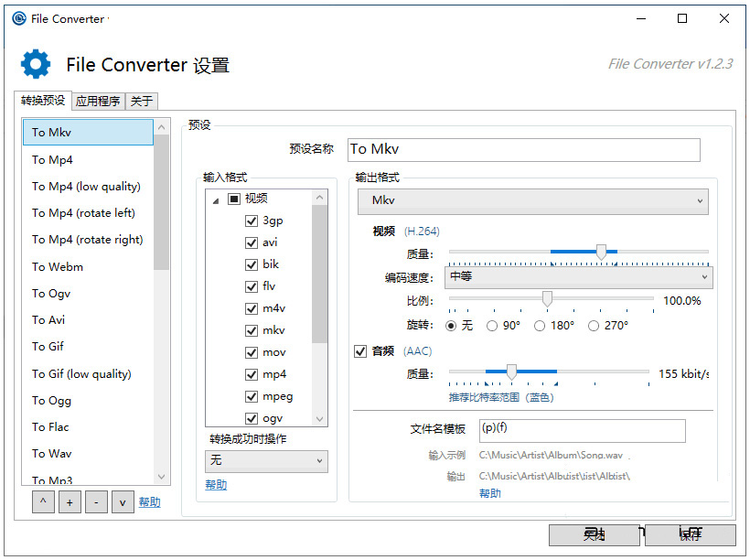
Task: Remove the selected preset with the - icon
Action: pyautogui.click(x=96, y=501)
